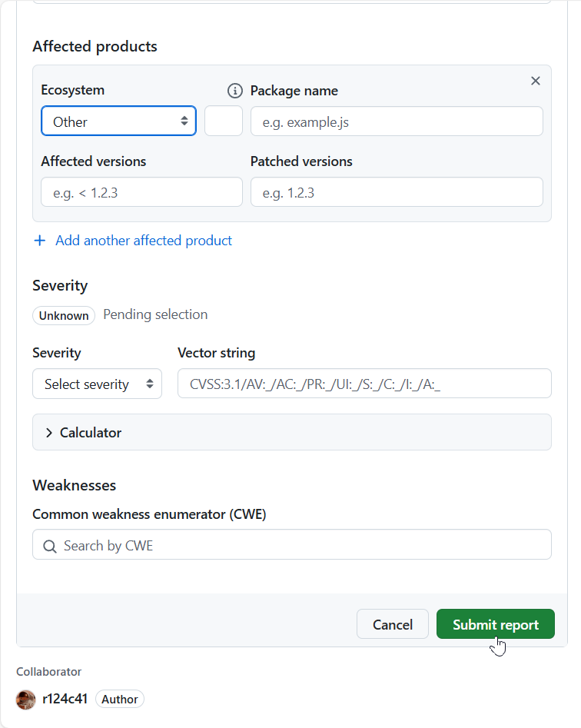
Task: Click Add another affected product link
Action: (144, 241)
